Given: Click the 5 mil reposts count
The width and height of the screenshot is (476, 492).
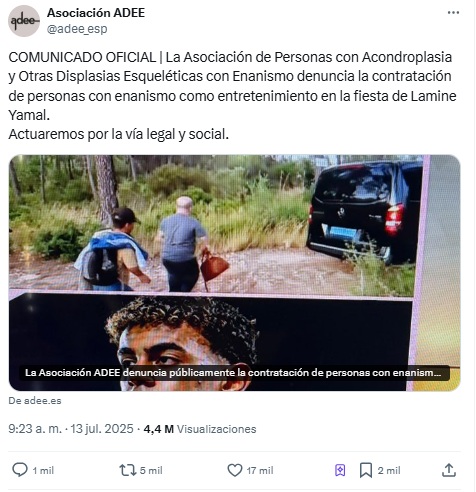Looking at the screenshot, I should 151,470.
